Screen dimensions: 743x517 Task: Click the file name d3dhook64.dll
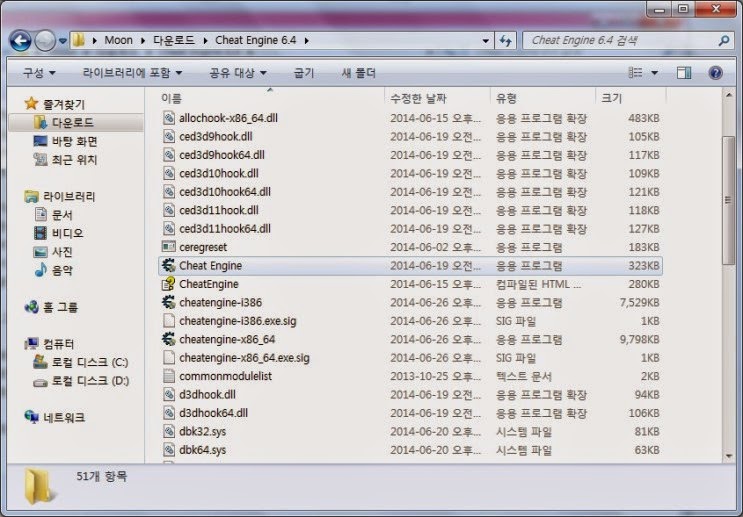tap(214, 413)
